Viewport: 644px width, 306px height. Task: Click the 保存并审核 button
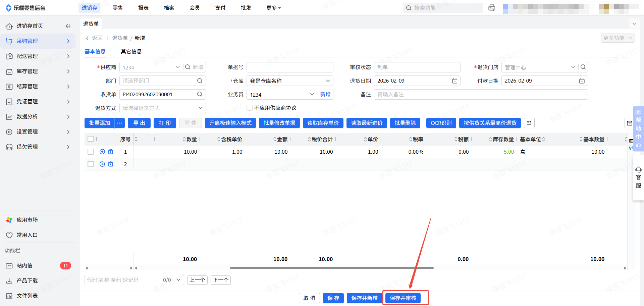coord(403,298)
